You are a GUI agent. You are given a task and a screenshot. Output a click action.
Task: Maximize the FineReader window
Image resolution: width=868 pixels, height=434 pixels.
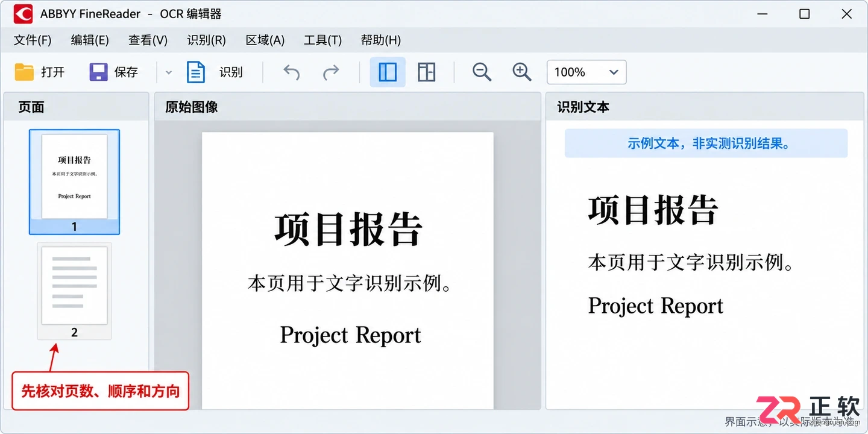coord(804,14)
